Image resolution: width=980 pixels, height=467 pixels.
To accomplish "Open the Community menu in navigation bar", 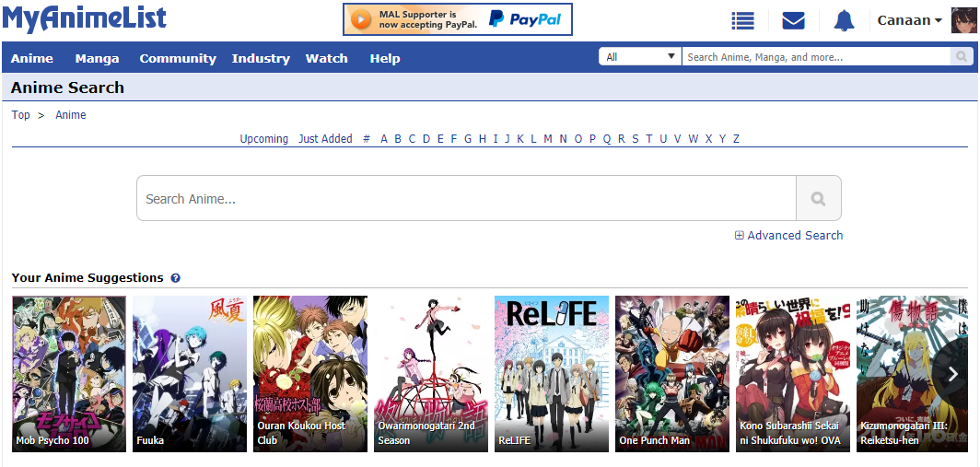I will coord(178,59).
